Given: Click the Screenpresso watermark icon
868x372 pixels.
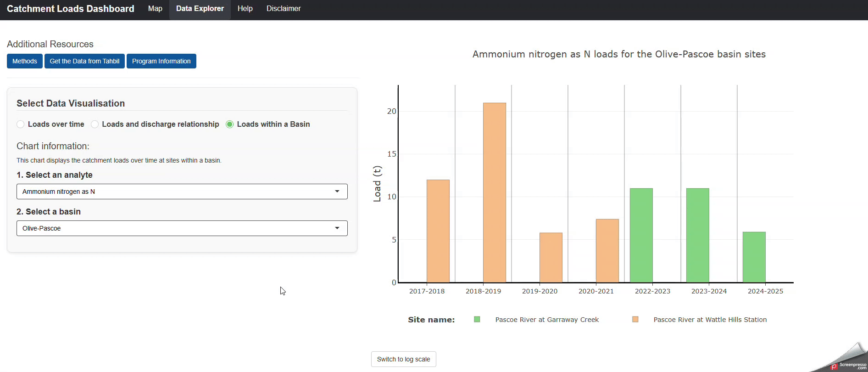Looking at the screenshot, I should 834,366.
